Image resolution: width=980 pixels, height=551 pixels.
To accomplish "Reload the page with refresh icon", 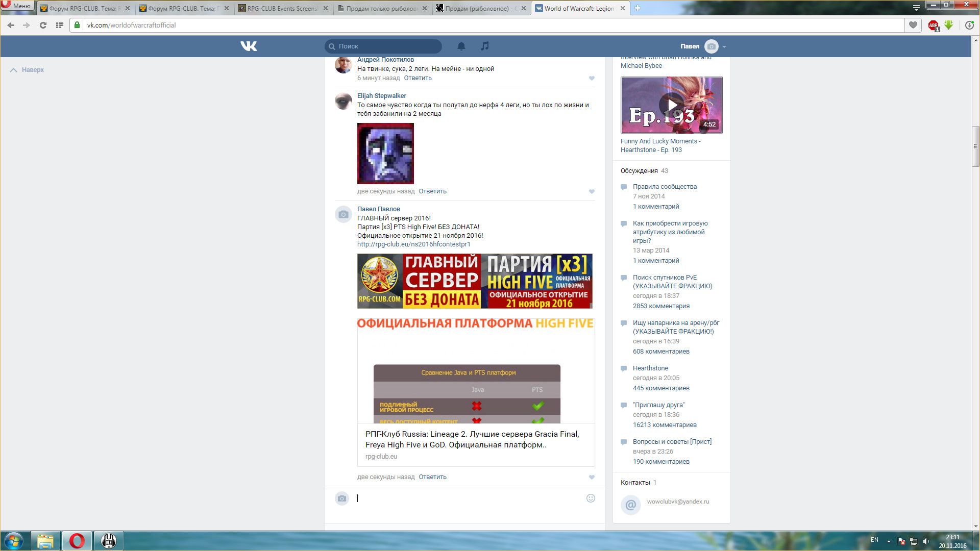I will point(43,25).
